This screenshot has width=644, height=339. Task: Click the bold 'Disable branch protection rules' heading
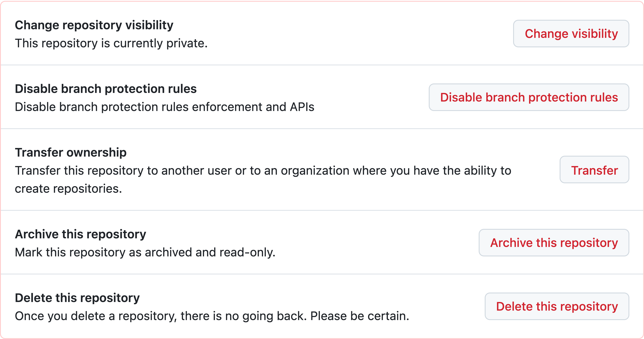coord(106,89)
